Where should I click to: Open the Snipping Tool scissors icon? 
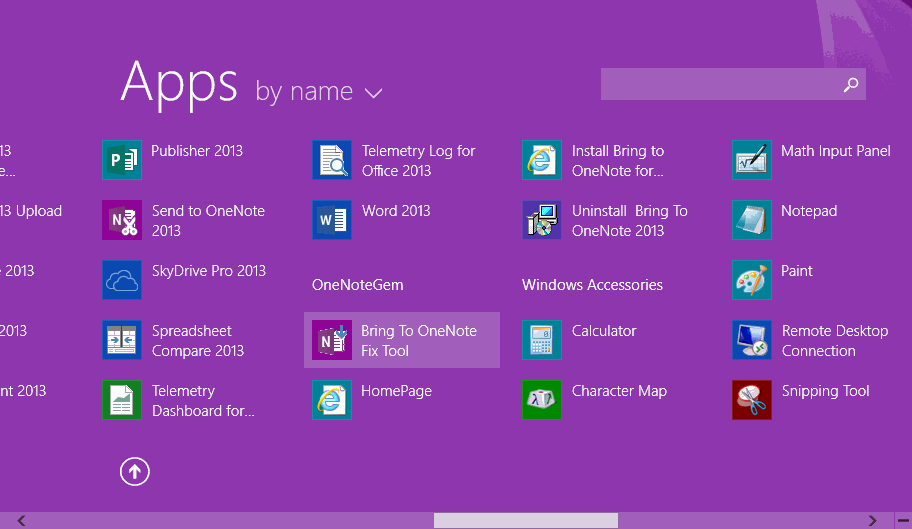click(751, 400)
